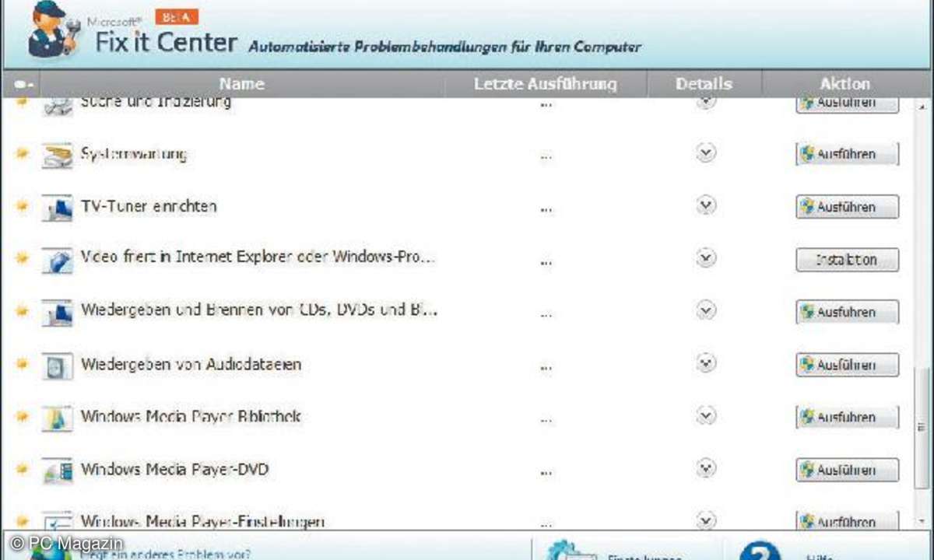The image size is (934, 560).
Task: Run Windows Media Player Bibliothek troubleshooter
Action: [x=847, y=418]
